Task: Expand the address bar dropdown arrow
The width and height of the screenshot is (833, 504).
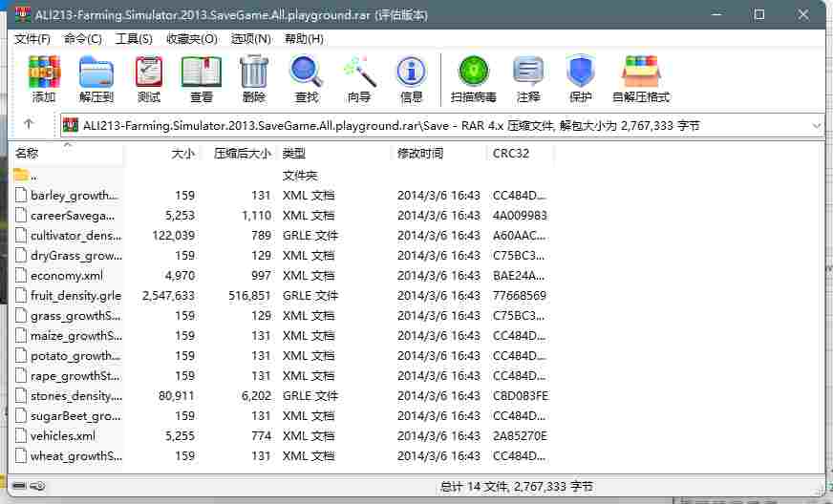Action: coord(816,126)
